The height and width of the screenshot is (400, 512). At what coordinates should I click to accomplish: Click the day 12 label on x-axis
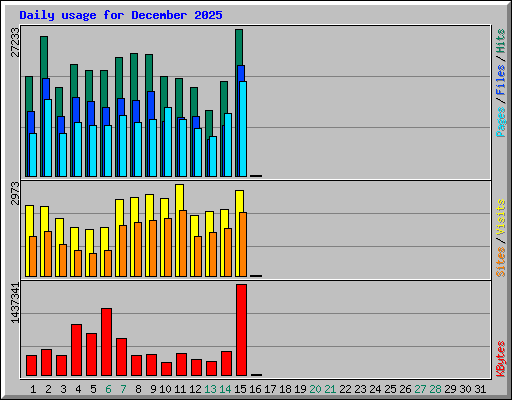tap(195, 389)
